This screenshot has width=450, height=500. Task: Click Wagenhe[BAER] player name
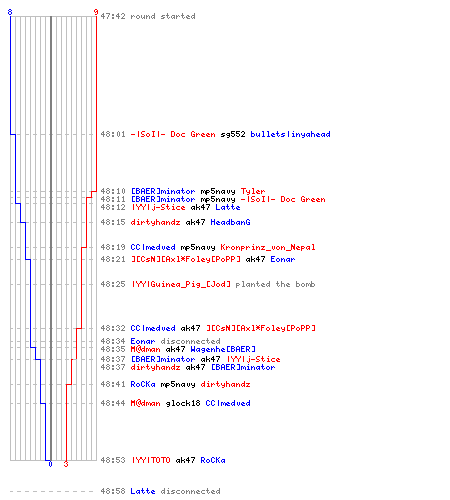[x=223, y=349]
